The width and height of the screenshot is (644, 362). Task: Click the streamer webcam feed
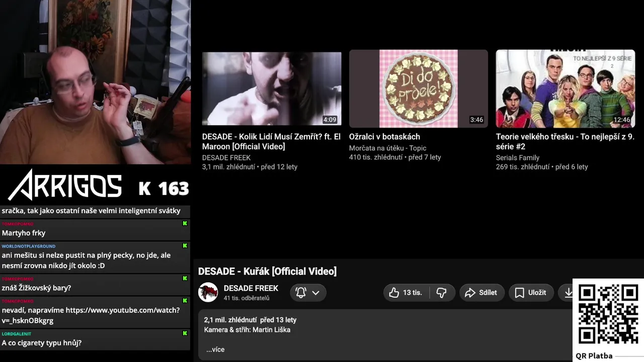[x=95, y=82]
